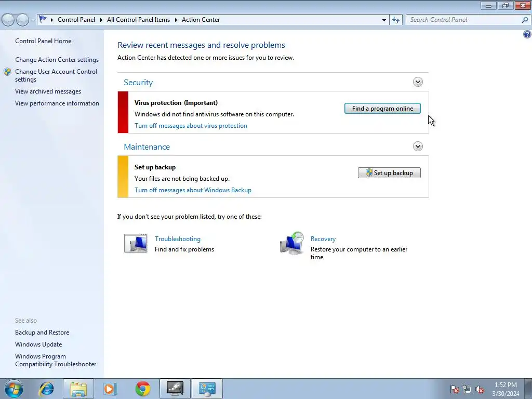The image size is (532, 399).
Task: Open Windows Explorer folder on taskbar
Action: pyautogui.click(x=78, y=389)
